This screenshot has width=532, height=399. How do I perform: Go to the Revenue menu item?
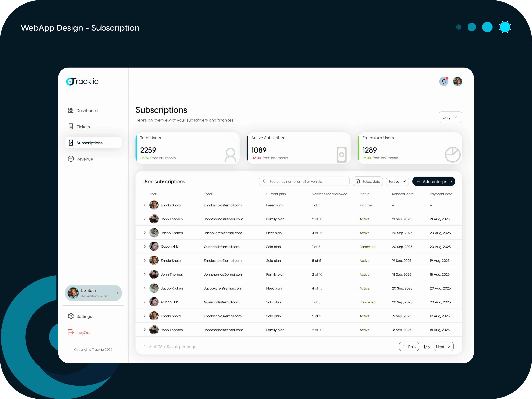(x=85, y=159)
